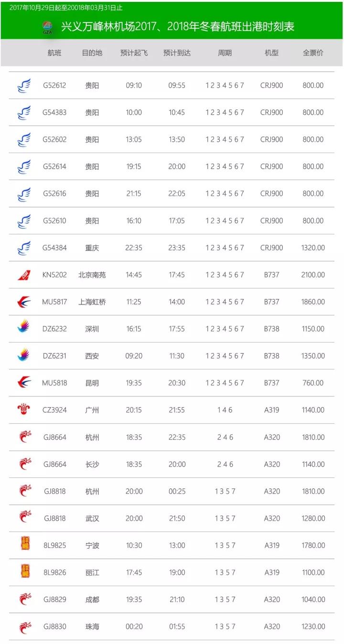Select the 全票价 column header
This screenshot has width=344, height=644.
click(313, 53)
